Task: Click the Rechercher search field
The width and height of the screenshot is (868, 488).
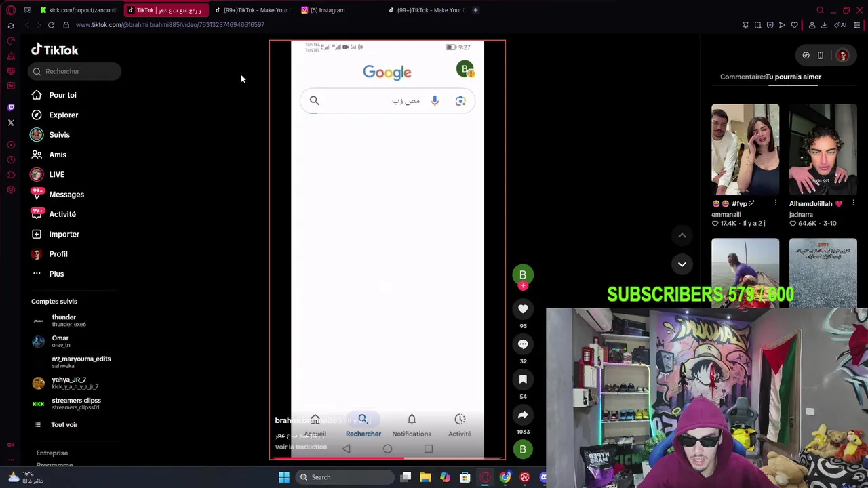Action: pyautogui.click(x=75, y=71)
